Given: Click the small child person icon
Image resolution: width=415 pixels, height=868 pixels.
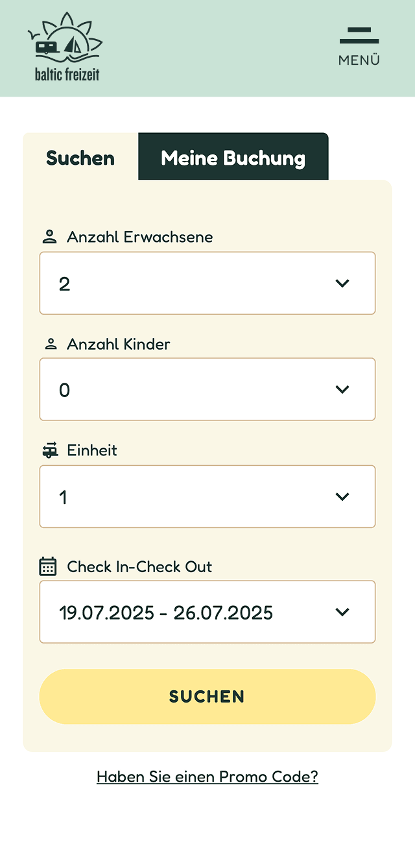Looking at the screenshot, I should (x=51, y=344).
